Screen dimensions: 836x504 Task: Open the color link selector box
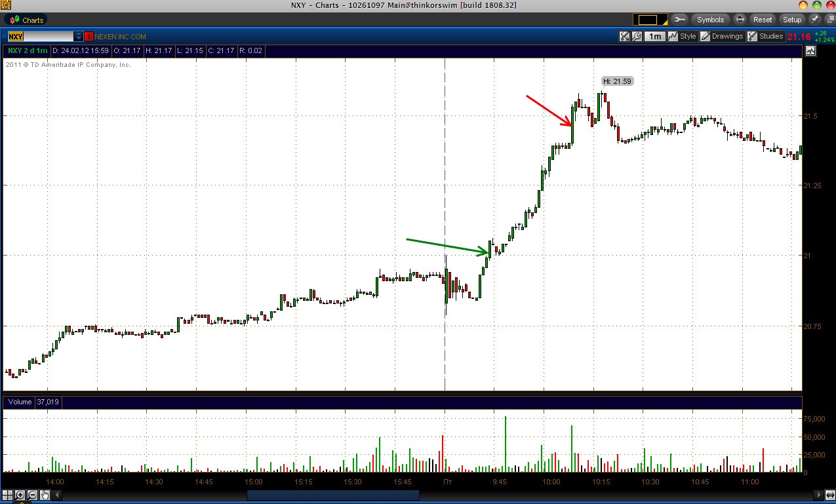pyautogui.click(x=650, y=20)
